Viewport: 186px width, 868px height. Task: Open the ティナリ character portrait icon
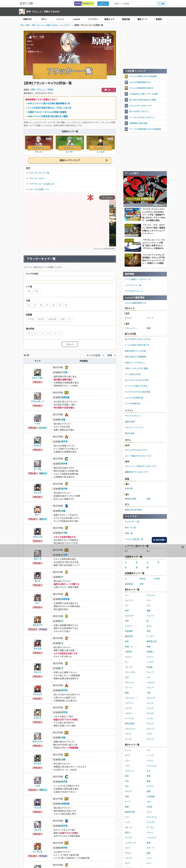click(38, 667)
